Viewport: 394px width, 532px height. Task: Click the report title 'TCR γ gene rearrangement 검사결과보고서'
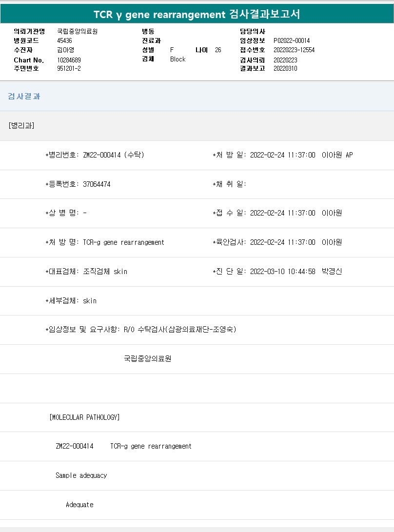pyautogui.click(x=197, y=14)
